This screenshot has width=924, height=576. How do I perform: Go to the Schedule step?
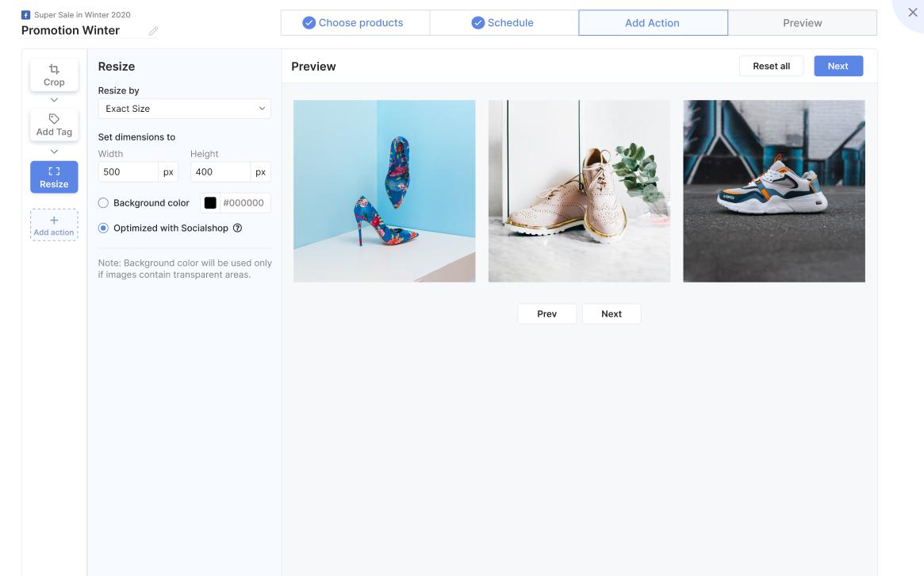pos(504,23)
